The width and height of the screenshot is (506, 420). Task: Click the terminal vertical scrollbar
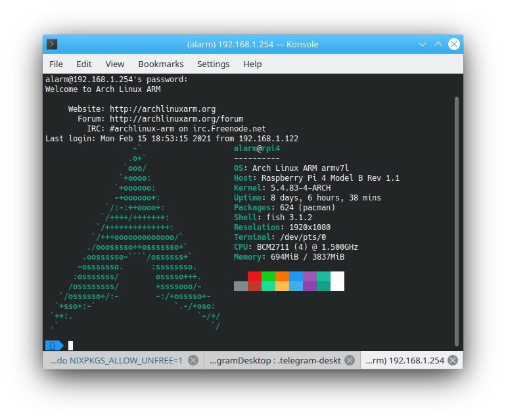[x=456, y=221]
